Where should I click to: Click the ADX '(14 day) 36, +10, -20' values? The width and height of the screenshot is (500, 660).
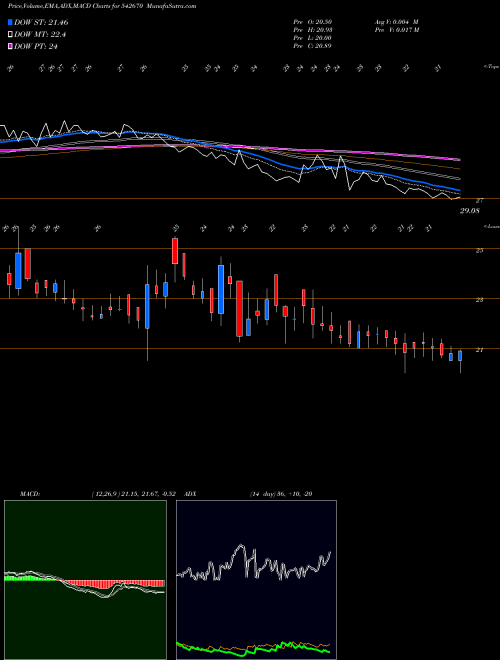pyautogui.click(x=281, y=494)
